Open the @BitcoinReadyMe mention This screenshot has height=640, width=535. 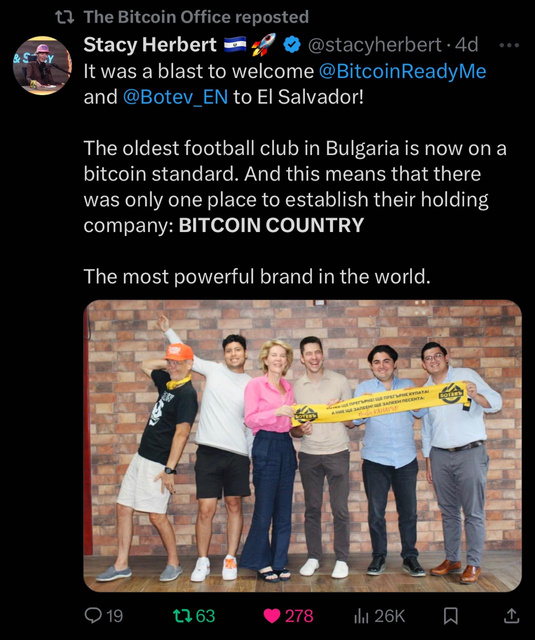pyautogui.click(x=402, y=71)
